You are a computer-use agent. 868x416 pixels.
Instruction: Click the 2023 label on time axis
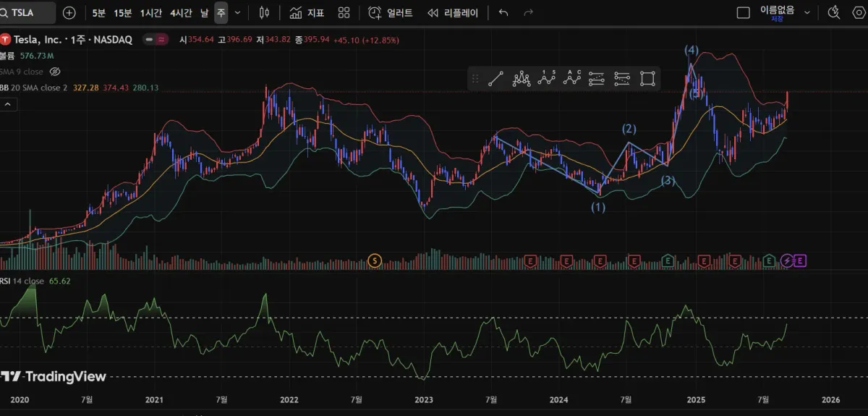424,399
